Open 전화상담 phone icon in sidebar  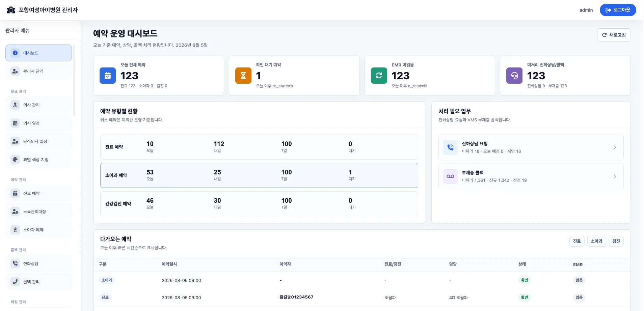pyautogui.click(x=15, y=263)
